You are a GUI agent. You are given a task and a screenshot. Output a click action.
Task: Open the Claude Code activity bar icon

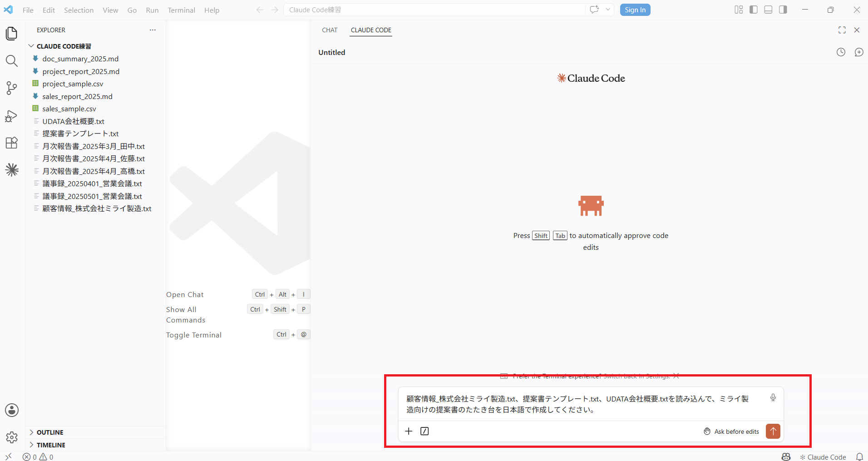click(12, 170)
